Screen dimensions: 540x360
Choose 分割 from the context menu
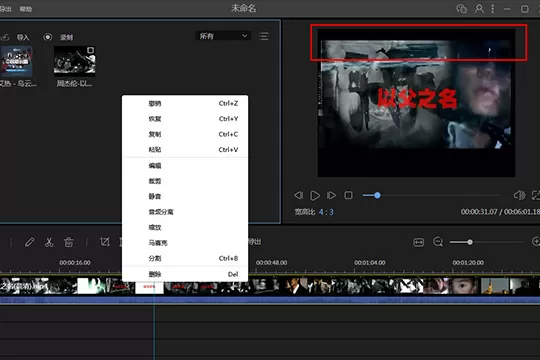coord(185,258)
